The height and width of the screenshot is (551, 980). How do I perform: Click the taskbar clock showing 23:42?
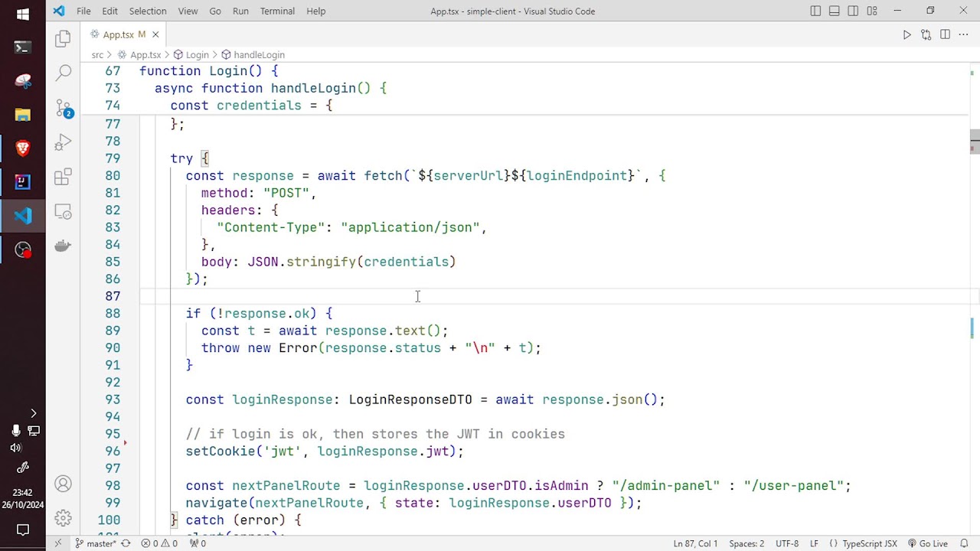22,493
